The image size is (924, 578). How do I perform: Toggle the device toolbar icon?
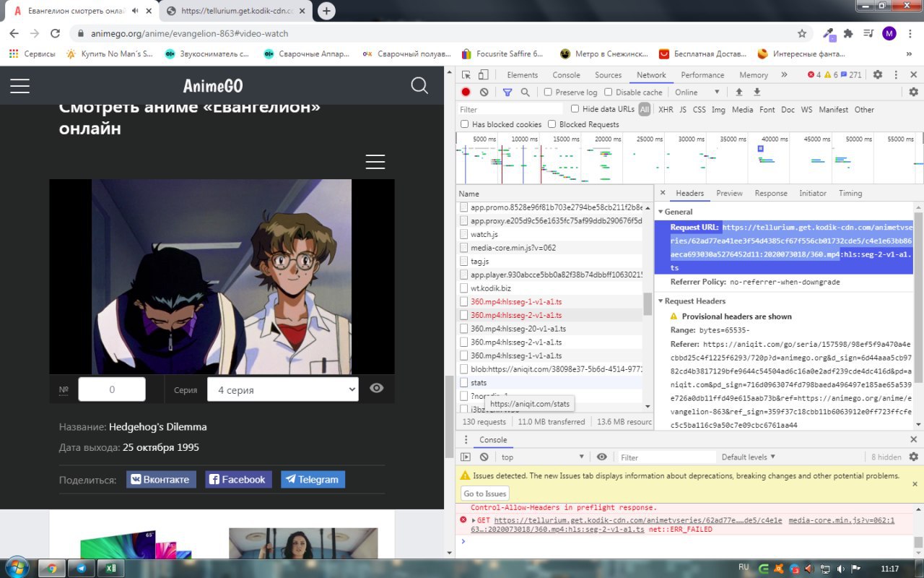(483, 75)
